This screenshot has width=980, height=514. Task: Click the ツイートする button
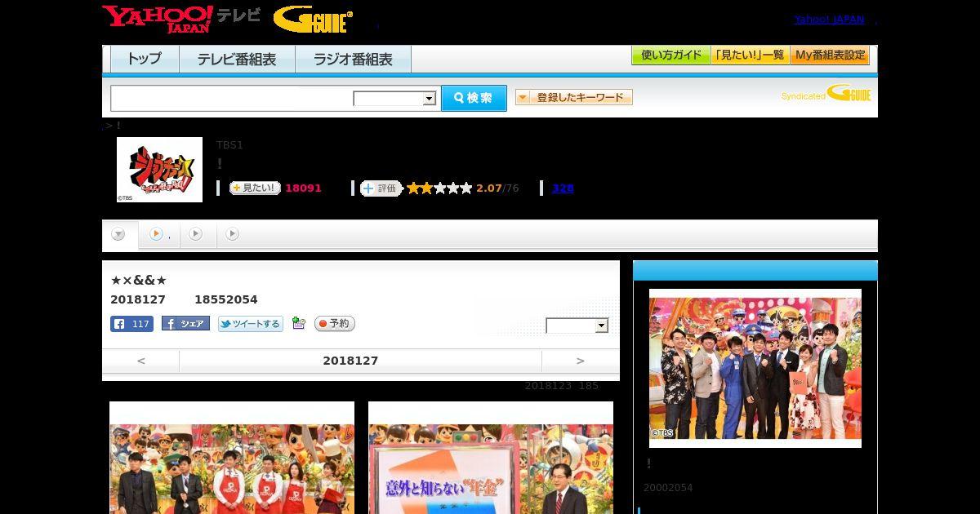(251, 324)
